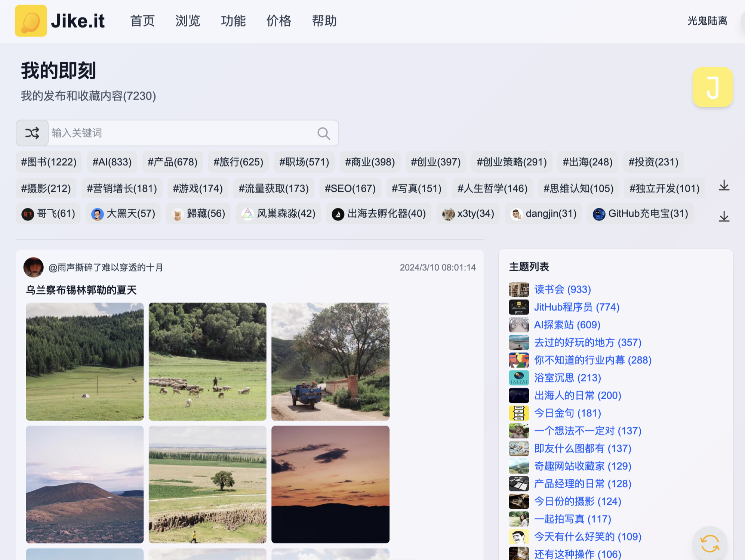Click the post author's avatar
Screen dimensions: 745x560
pos(33,267)
